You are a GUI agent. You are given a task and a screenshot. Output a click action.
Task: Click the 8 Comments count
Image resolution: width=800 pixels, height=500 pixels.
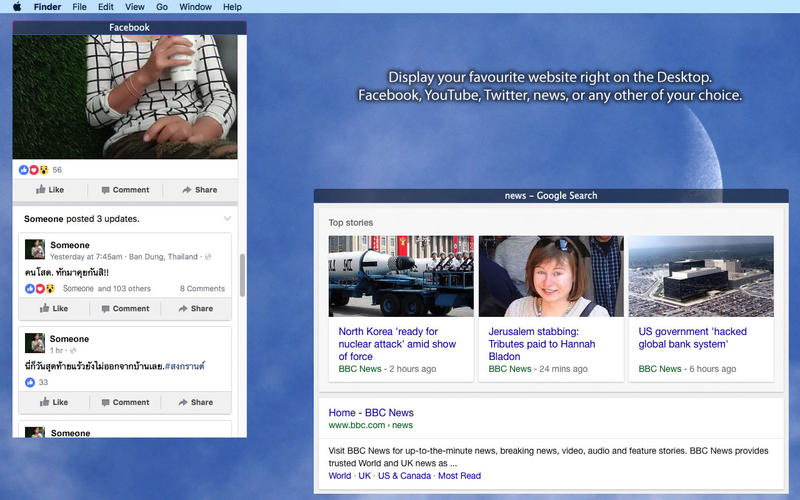coord(202,289)
